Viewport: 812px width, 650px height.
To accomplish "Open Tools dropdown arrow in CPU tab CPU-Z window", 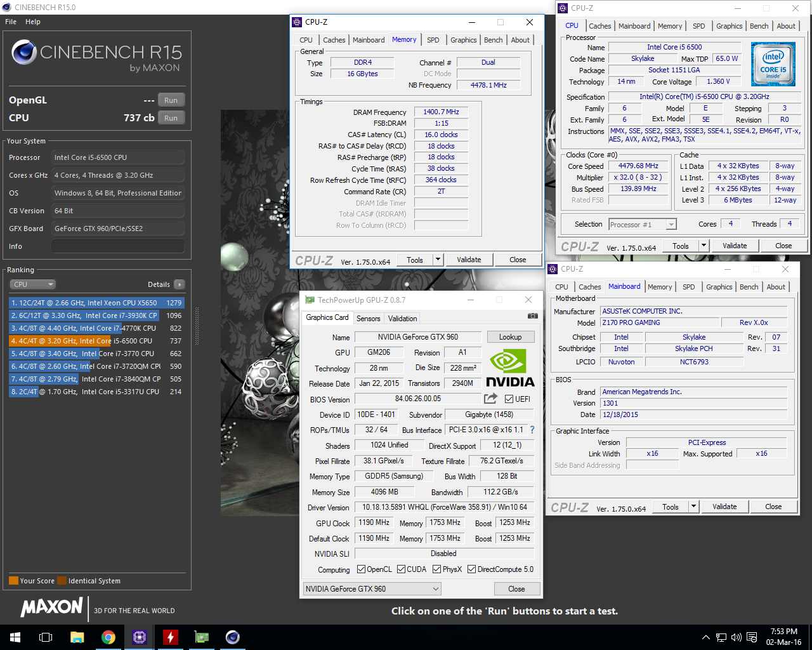I will click(x=704, y=246).
